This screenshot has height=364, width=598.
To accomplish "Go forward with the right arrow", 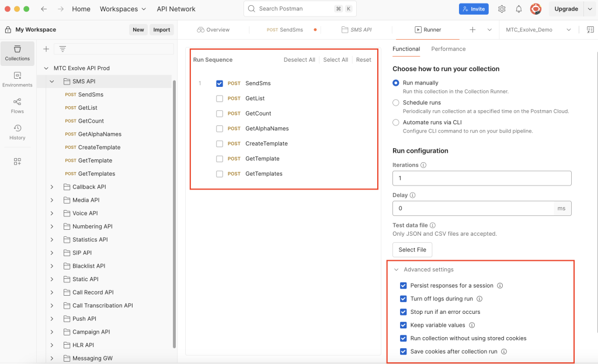I will (61, 9).
